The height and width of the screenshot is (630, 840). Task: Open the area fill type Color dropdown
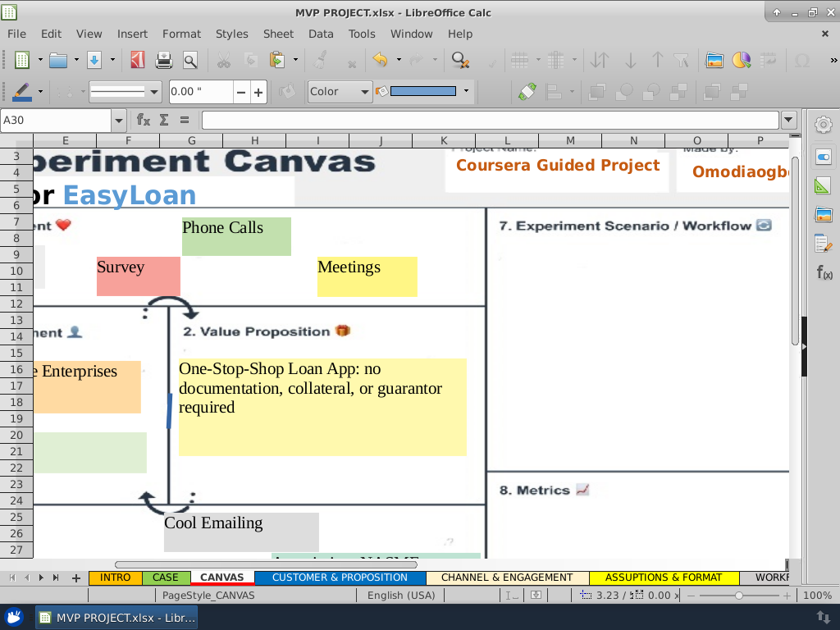click(x=340, y=92)
